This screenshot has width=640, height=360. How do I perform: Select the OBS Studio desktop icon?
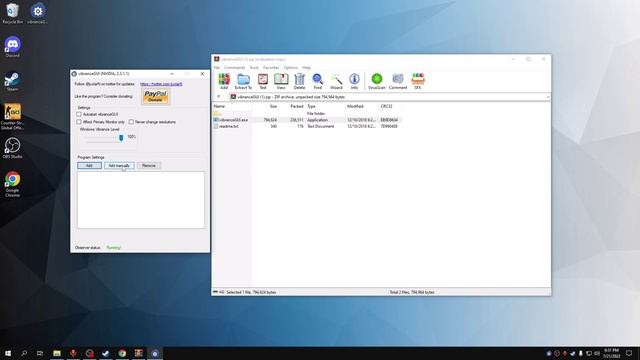[12, 148]
